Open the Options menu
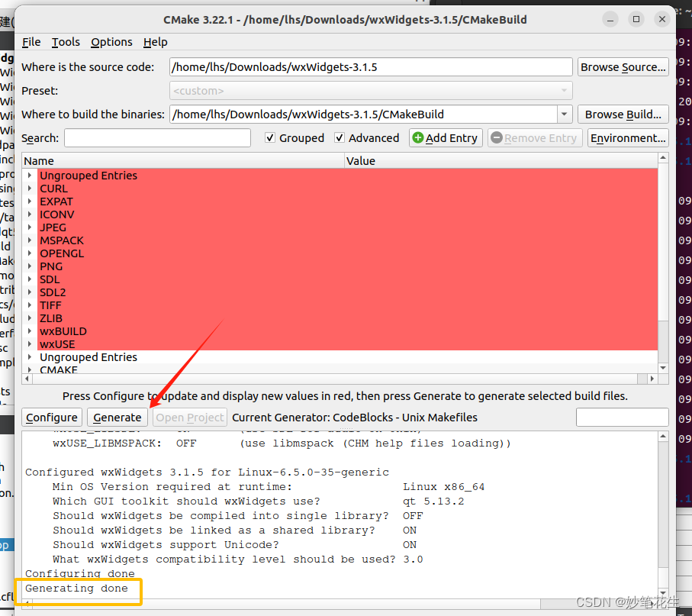 click(x=111, y=42)
